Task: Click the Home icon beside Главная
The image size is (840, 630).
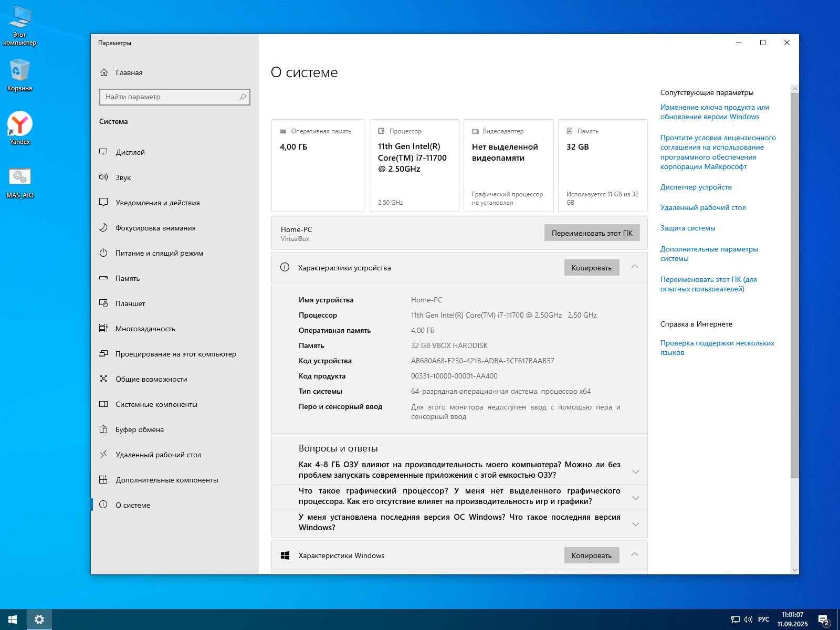Action: tap(104, 72)
